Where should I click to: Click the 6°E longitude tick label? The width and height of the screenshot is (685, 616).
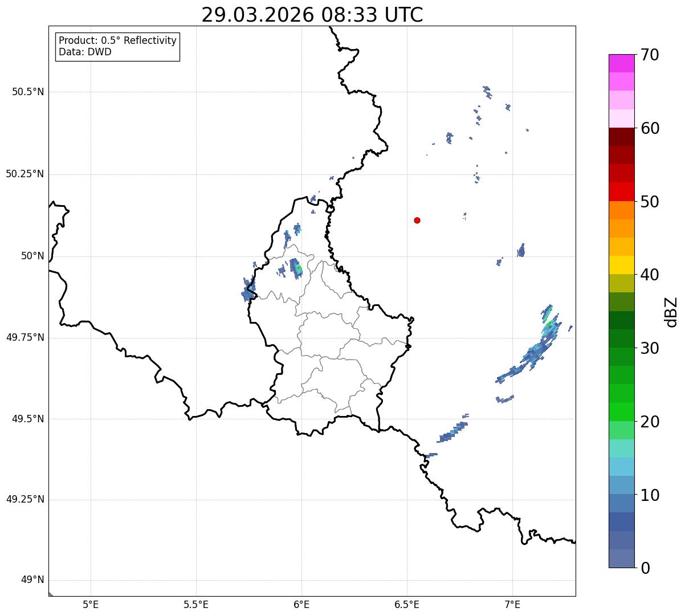[x=301, y=605]
